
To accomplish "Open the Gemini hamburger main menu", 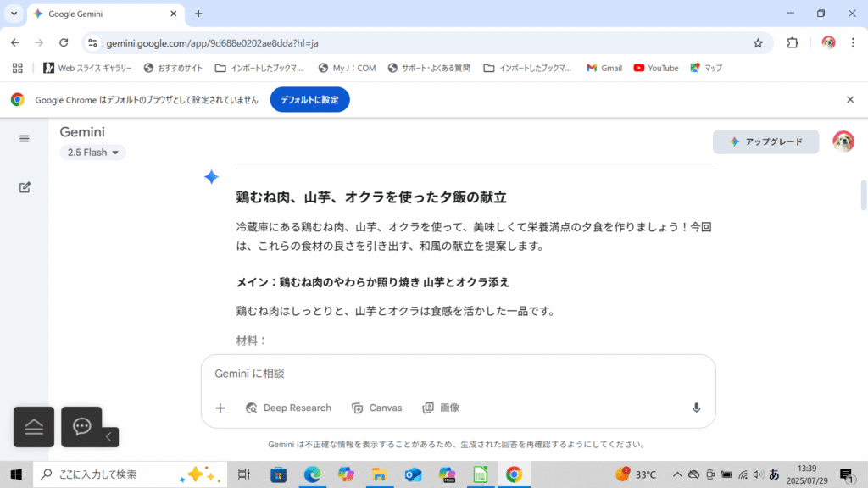I will pyautogui.click(x=25, y=139).
